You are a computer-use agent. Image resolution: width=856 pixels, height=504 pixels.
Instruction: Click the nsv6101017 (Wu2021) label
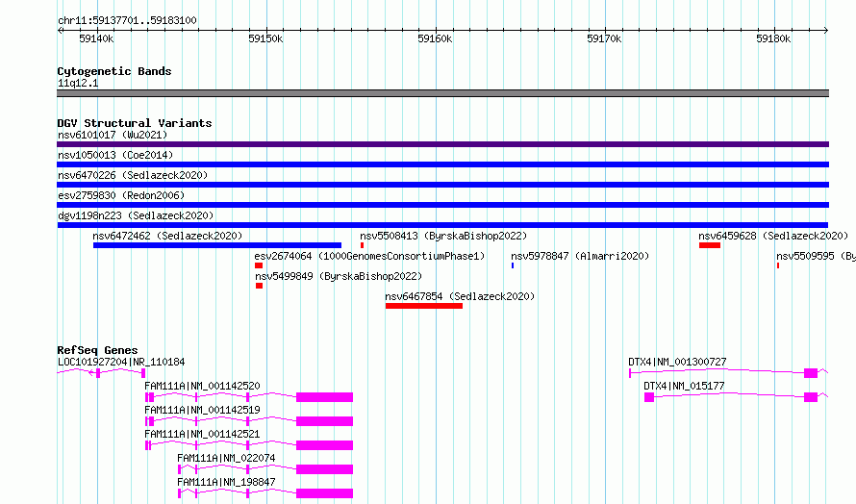(x=113, y=135)
